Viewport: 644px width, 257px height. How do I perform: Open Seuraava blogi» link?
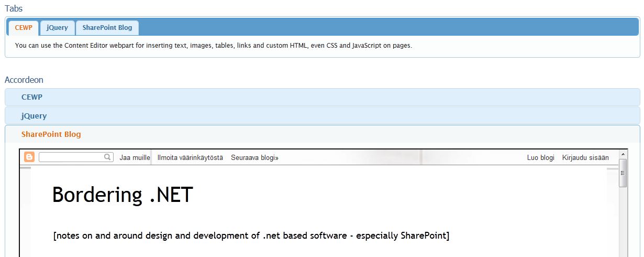click(x=254, y=157)
